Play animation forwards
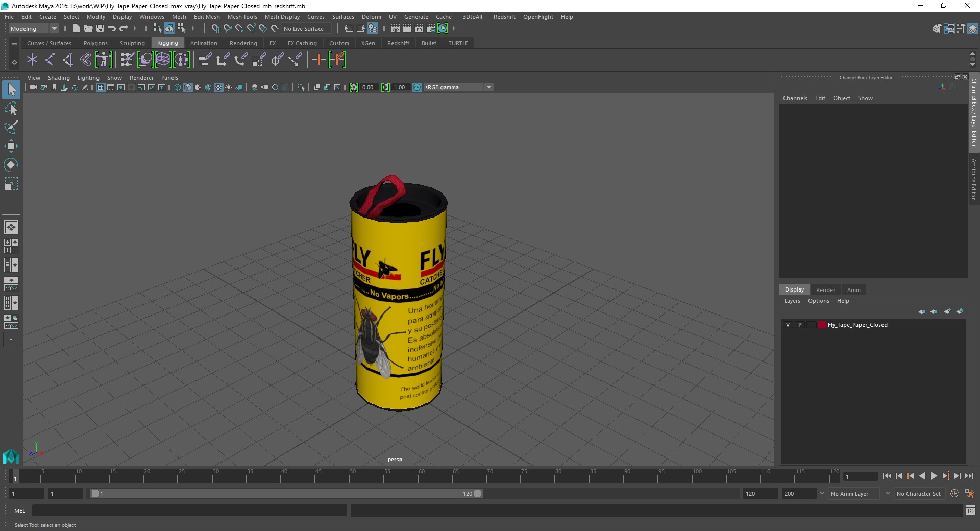Image resolution: width=980 pixels, height=531 pixels. [x=934, y=476]
